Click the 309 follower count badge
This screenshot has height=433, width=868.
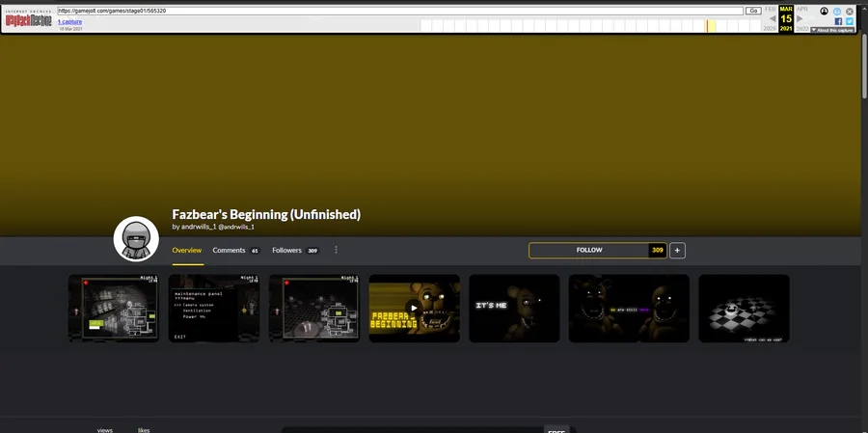click(658, 251)
